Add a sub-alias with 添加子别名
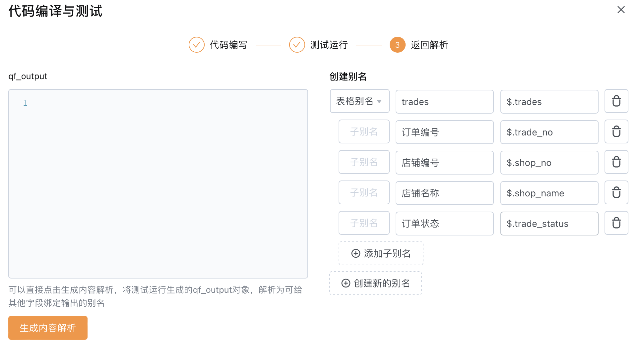 [x=381, y=253]
